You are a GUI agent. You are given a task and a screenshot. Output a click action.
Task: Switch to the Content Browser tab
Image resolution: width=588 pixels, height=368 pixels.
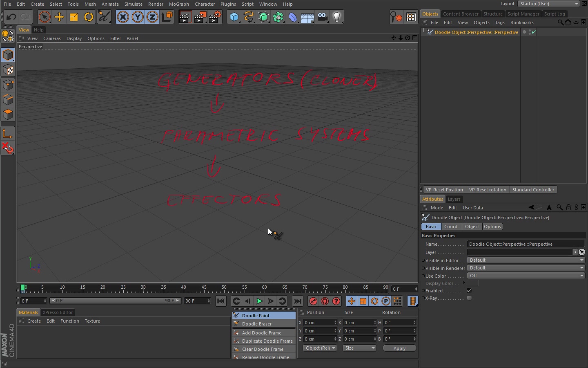click(461, 13)
